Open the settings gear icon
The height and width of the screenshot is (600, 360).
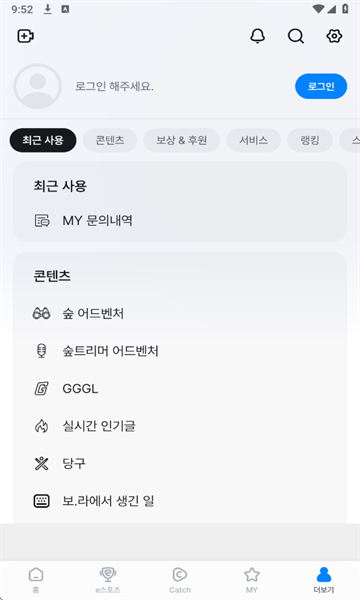(x=334, y=36)
